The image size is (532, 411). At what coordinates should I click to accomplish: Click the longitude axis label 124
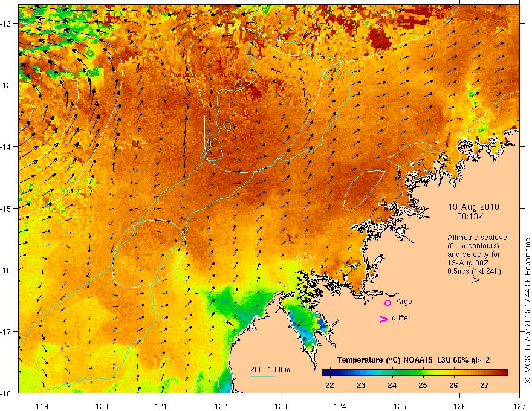[x=340, y=406]
